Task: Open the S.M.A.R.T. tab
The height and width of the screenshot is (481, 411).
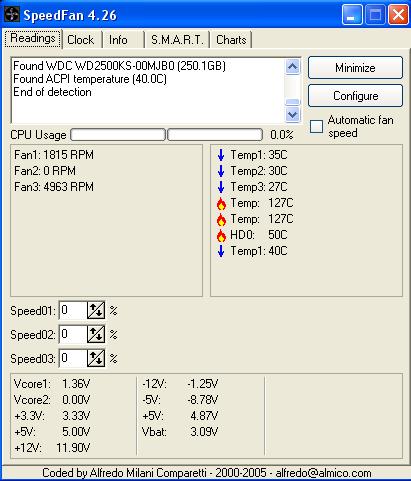Action: point(177,40)
